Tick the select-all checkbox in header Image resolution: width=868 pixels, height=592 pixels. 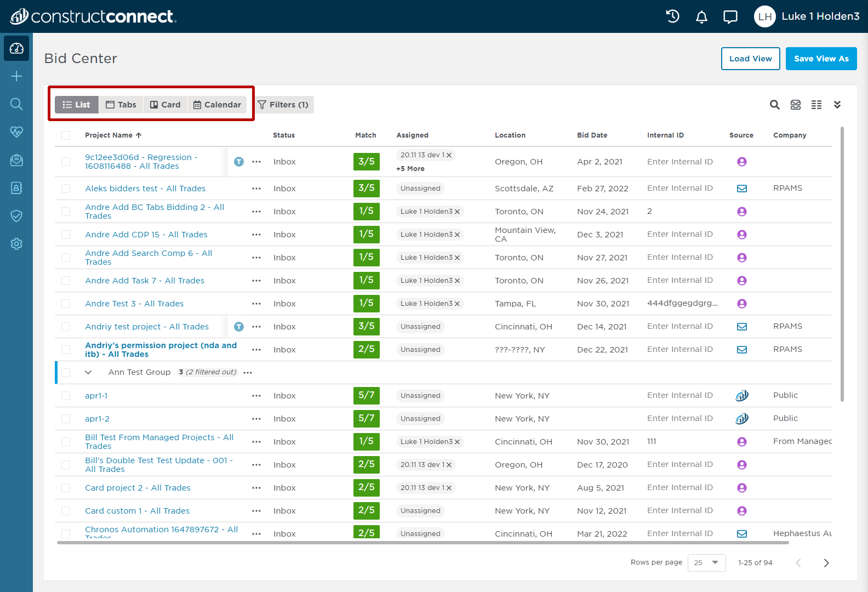(x=66, y=135)
